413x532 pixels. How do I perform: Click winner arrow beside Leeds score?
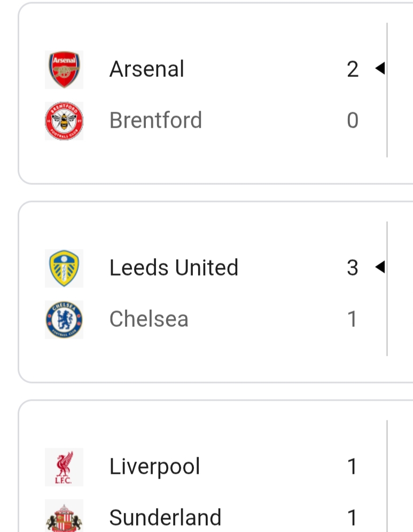coord(380,267)
